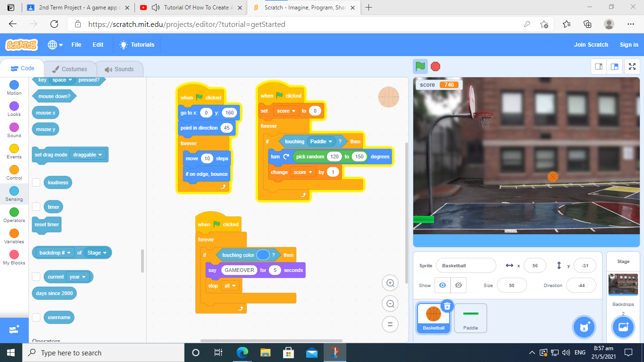Enter full screen stage mode
The height and width of the screenshot is (362, 644).
[632, 66]
